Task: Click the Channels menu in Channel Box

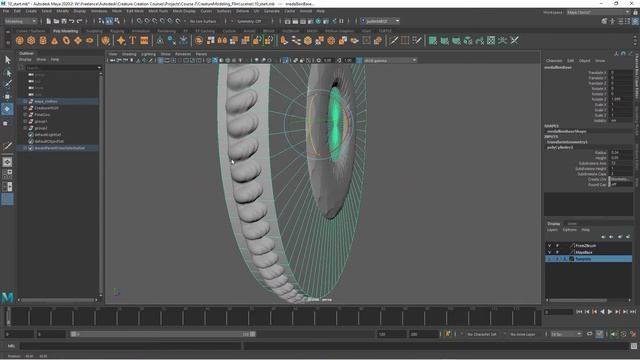Action: point(554,60)
